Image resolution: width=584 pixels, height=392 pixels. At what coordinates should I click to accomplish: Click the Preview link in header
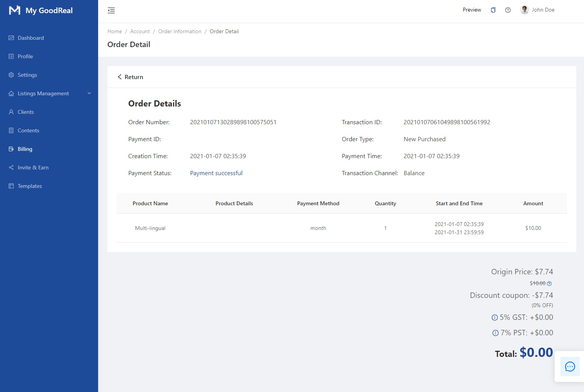coord(472,10)
